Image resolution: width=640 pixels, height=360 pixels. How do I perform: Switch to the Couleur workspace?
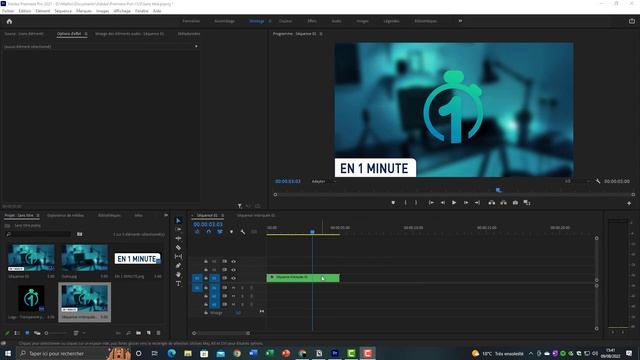click(x=285, y=21)
